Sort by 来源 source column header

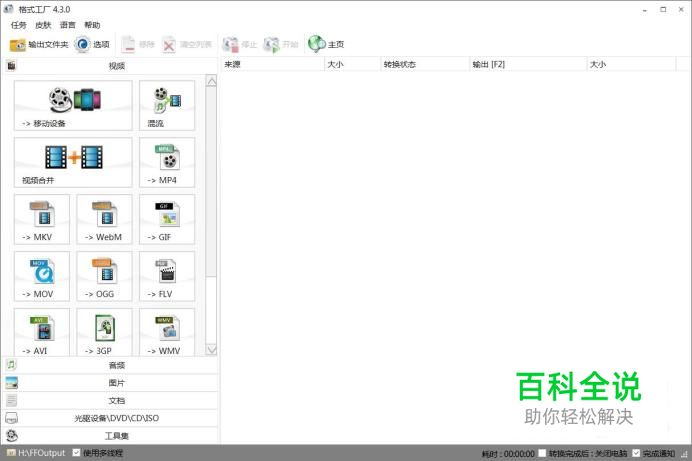pyautogui.click(x=272, y=64)
